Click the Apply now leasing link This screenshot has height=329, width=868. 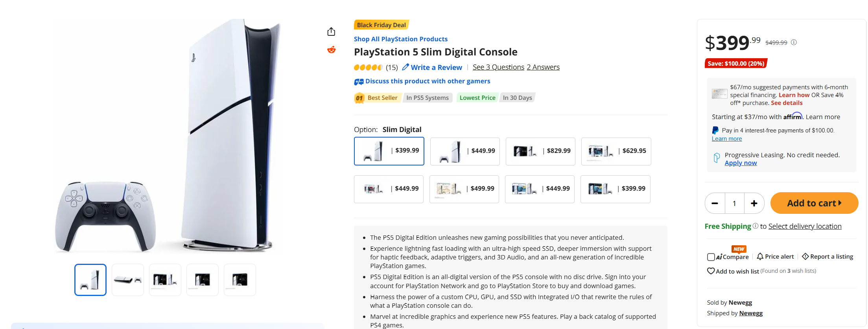[x=741, y=163]
